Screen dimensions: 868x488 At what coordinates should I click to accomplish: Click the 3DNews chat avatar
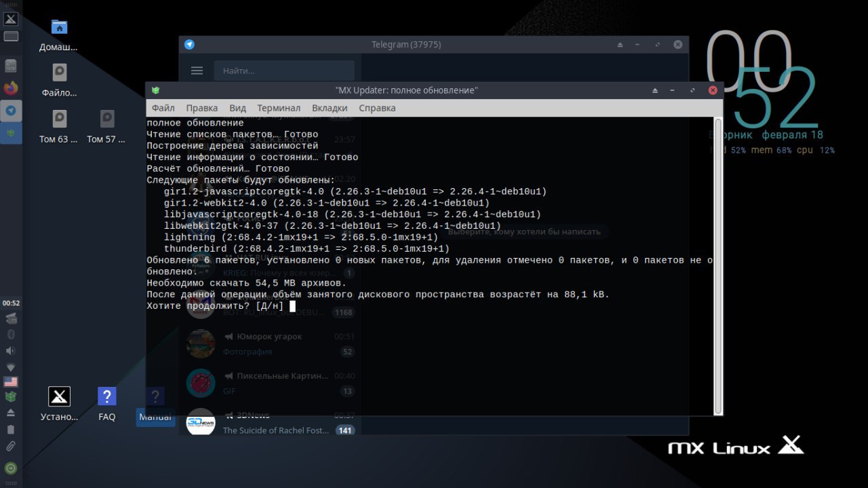[201, 422]
